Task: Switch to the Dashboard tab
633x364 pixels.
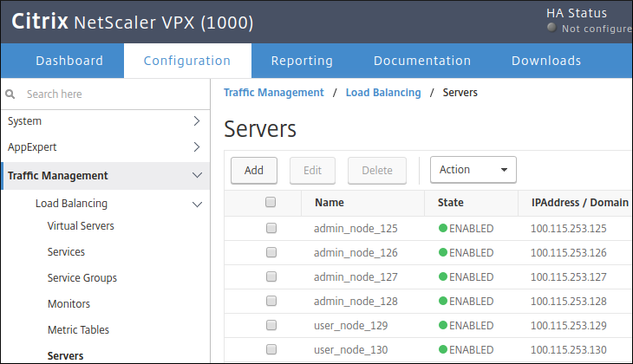Action: point(69,61)
